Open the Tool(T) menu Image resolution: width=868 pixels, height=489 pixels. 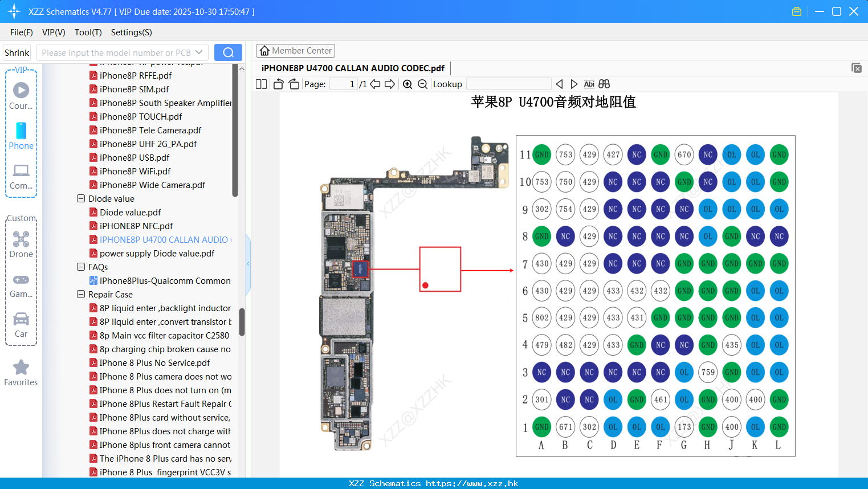pos(88,32)
